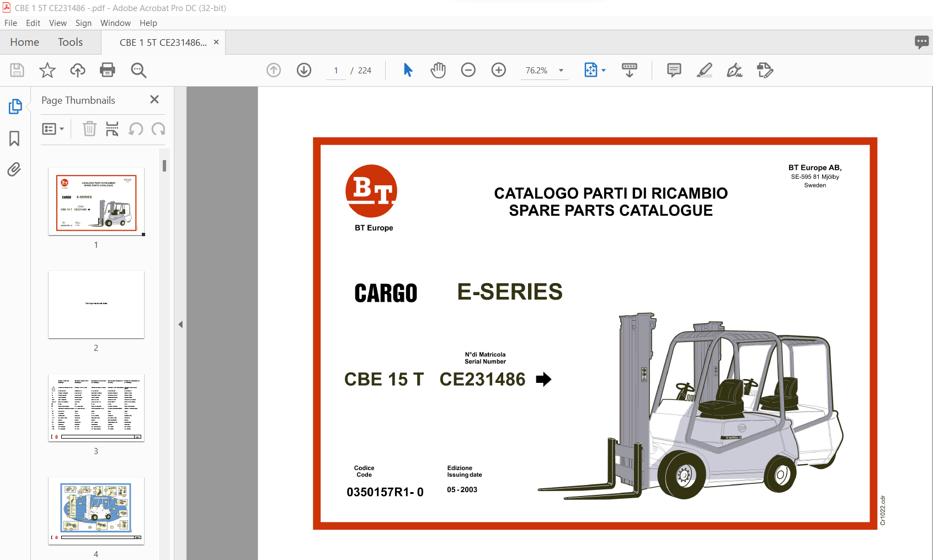The height and width of the screenshot is (560, 933).
Task: Click the 76.2% zoom value field
Action: [x=536, y=71]
